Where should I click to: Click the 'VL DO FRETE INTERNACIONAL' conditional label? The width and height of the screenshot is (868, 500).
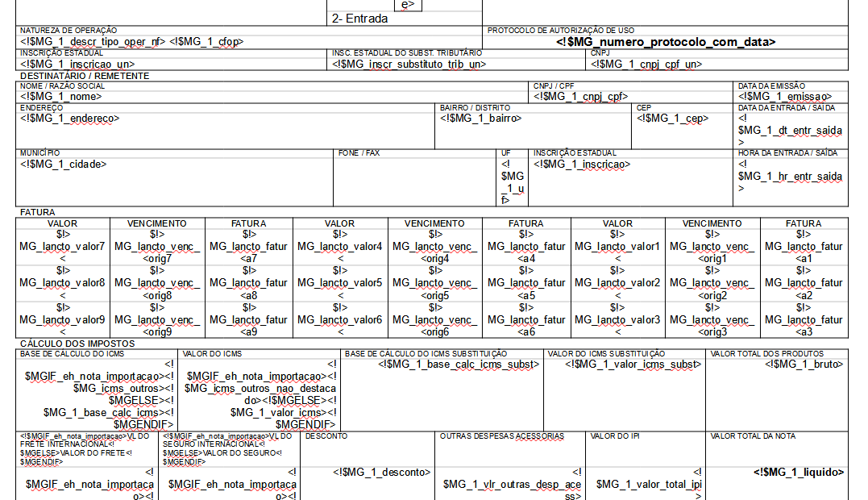(x=85, y=448)
